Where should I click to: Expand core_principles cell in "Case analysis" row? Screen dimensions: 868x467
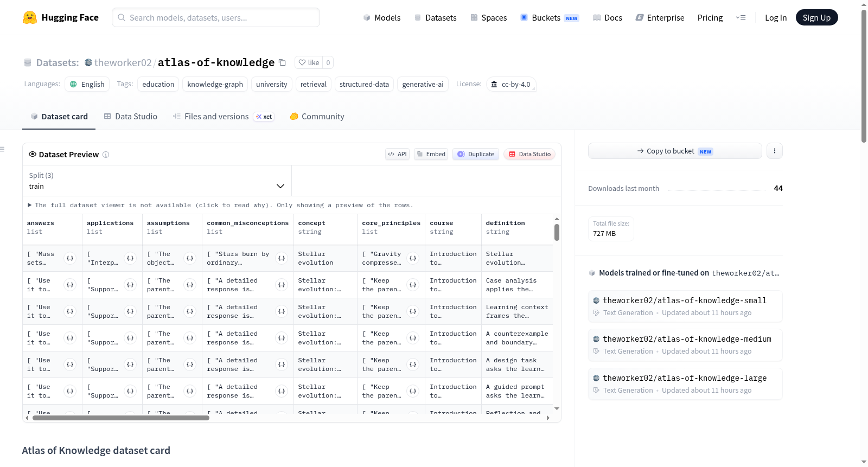click(413, 285)
